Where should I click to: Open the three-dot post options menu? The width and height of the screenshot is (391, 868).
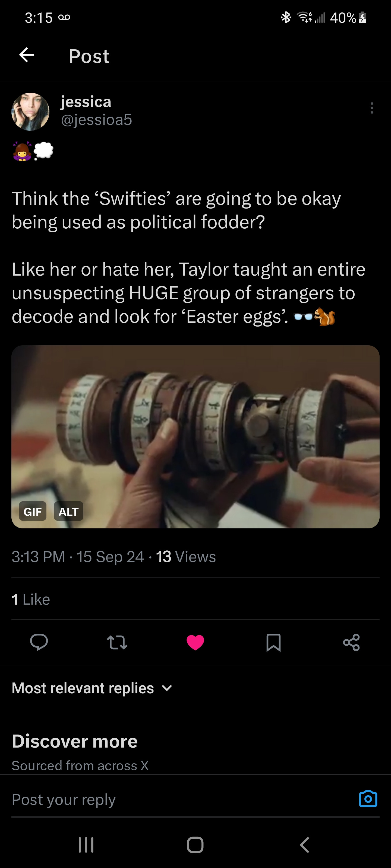(x=371, y=108)
